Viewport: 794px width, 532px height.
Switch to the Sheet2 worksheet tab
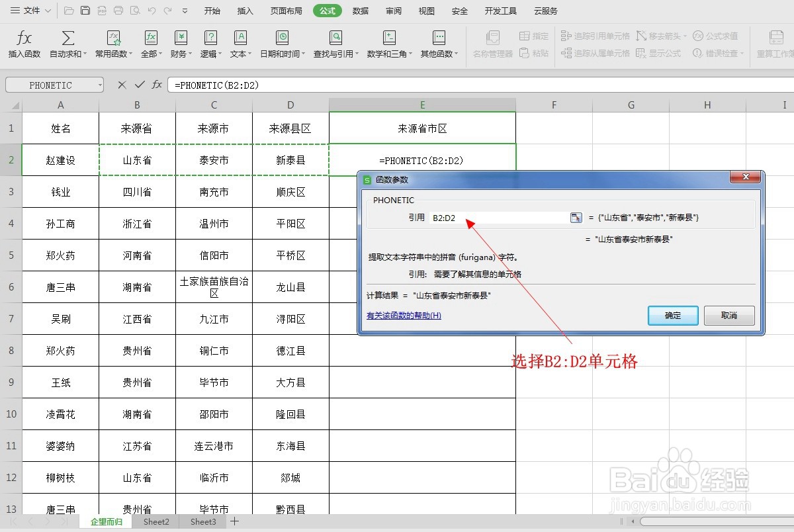[156, 522]
